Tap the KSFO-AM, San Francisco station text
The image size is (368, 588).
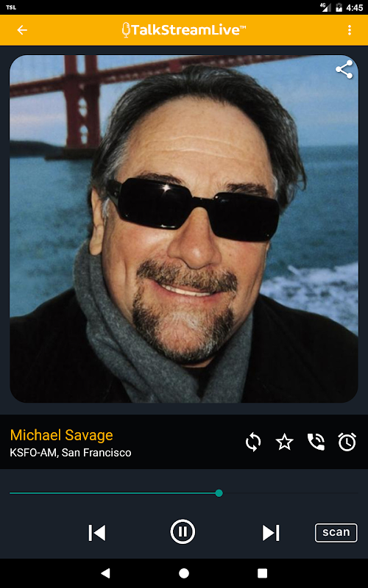coord(71,453)
